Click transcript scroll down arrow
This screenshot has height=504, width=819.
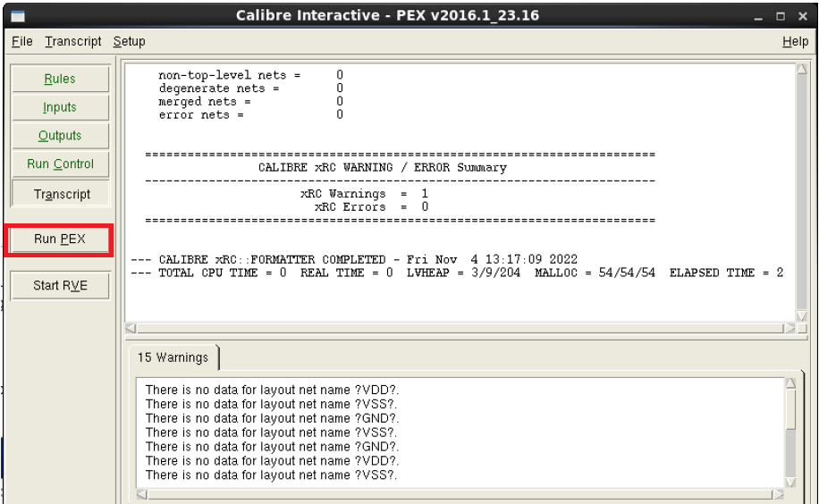click(802, 315)
